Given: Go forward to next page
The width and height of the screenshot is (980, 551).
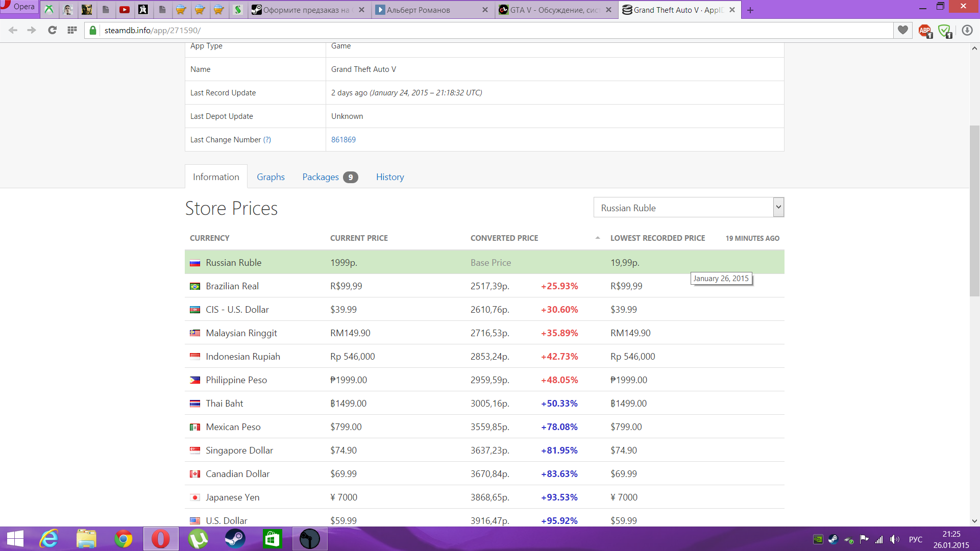Looking at the screenshot, I should tap(32, 30).
